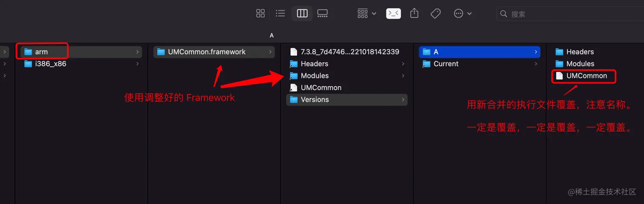Select the highlighted A folder
The height and width of the screenshot is (204, 644).
(480, 52)
